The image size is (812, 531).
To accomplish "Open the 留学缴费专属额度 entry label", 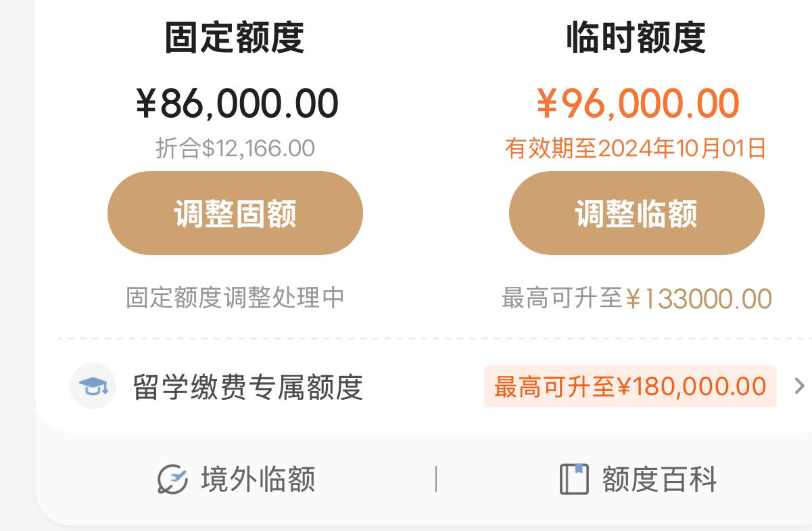I will tap(248, 387).
